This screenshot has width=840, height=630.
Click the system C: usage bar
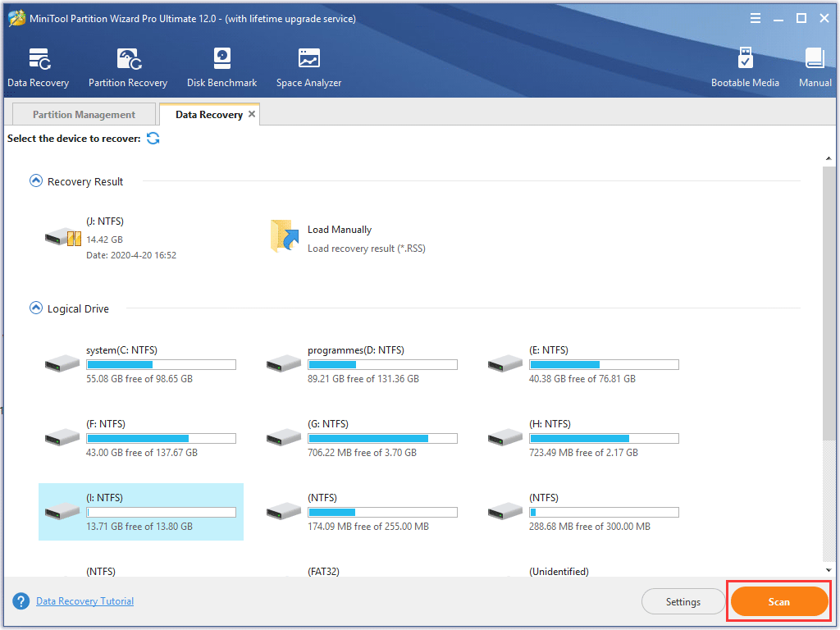pos(162,365)
